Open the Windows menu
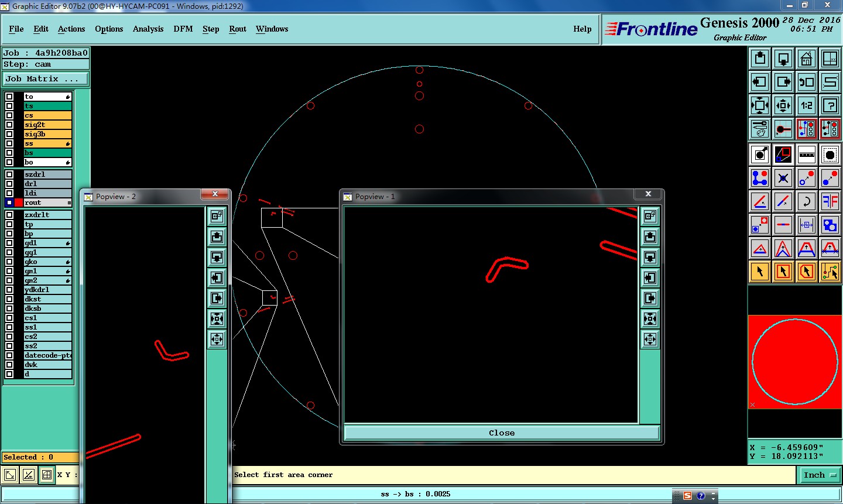This screenshot has height=504, width=843. click(272, 29)
